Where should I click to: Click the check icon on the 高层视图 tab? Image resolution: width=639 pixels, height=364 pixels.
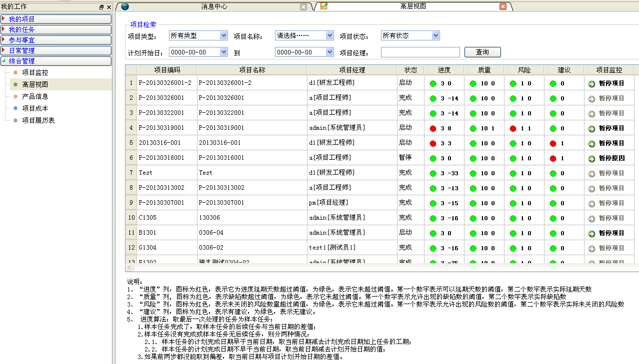(324, 6)
